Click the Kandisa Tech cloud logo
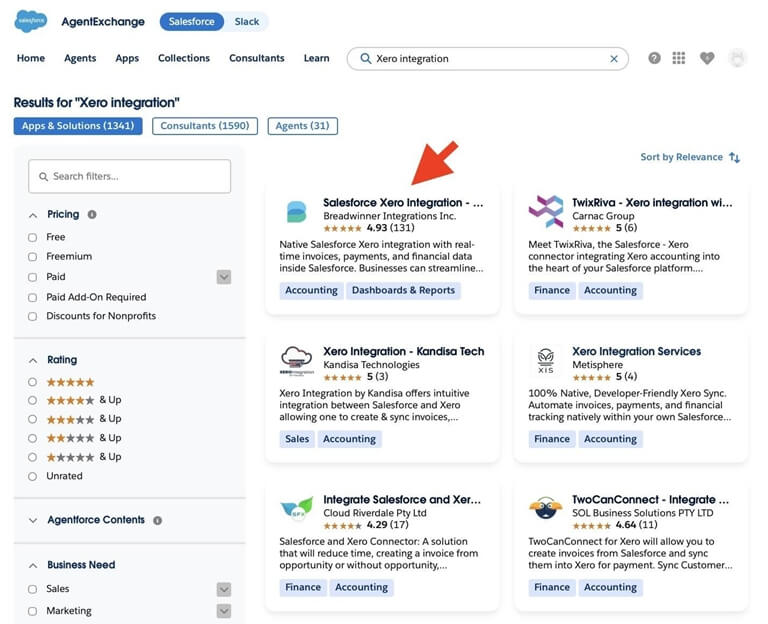Screen dimensions: 768x624 (296, 360)
